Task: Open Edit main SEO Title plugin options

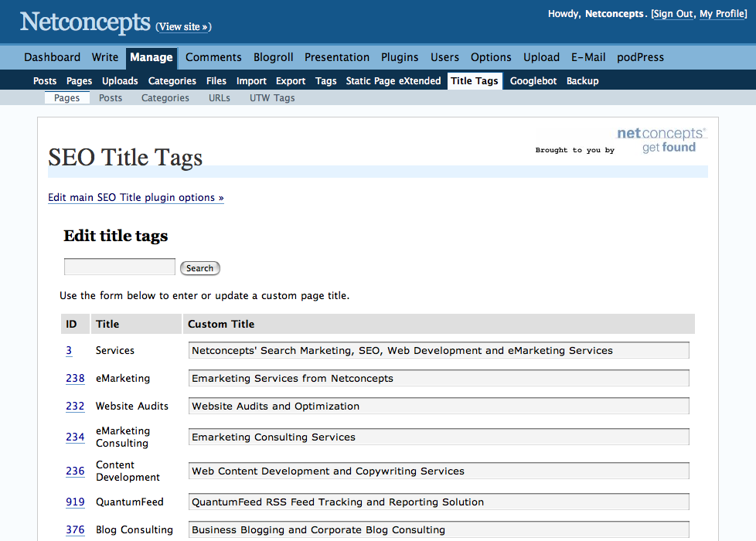Action: click(x=136, y=198)
